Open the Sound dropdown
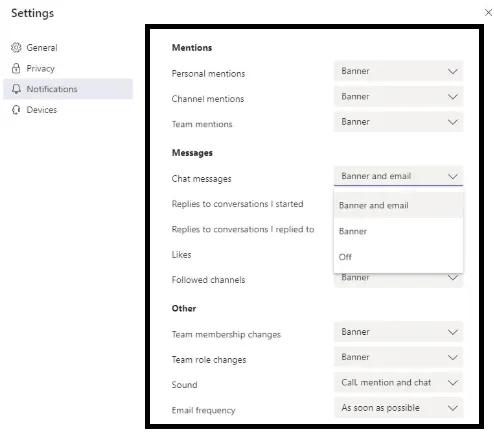This screenshot has width=494, height=433. (398, 382)
